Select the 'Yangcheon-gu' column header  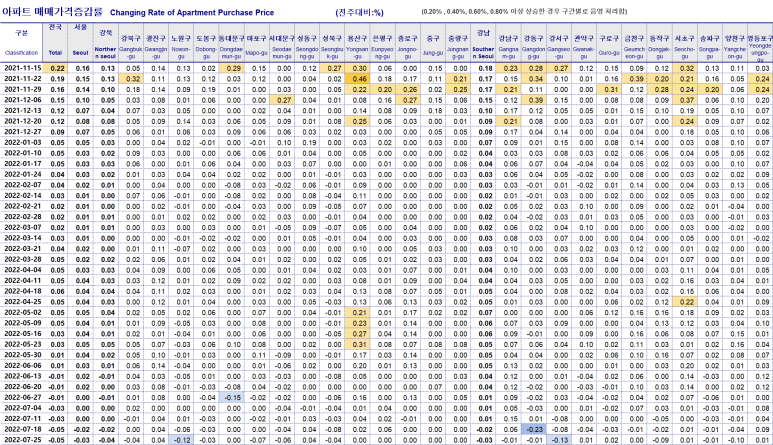pos(735,43)
